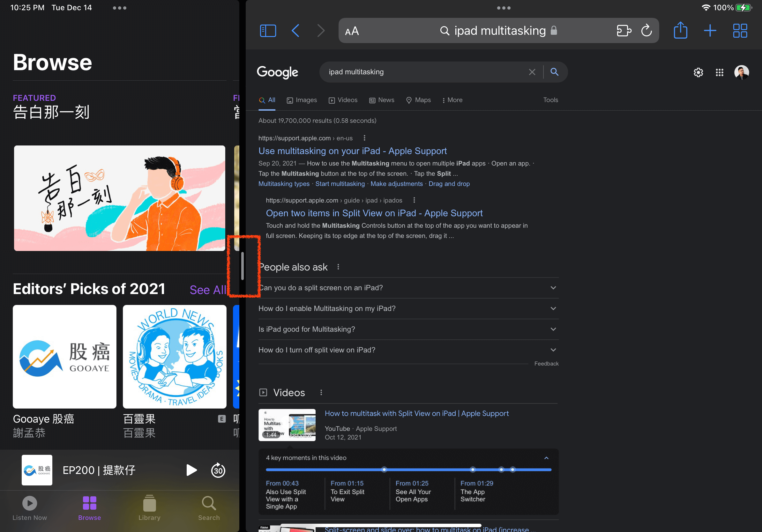Image resolution: width=762 pixels, height=532 pixels.
Task: Skip forward 30 seconds in mini player
Action: point(218,470)
